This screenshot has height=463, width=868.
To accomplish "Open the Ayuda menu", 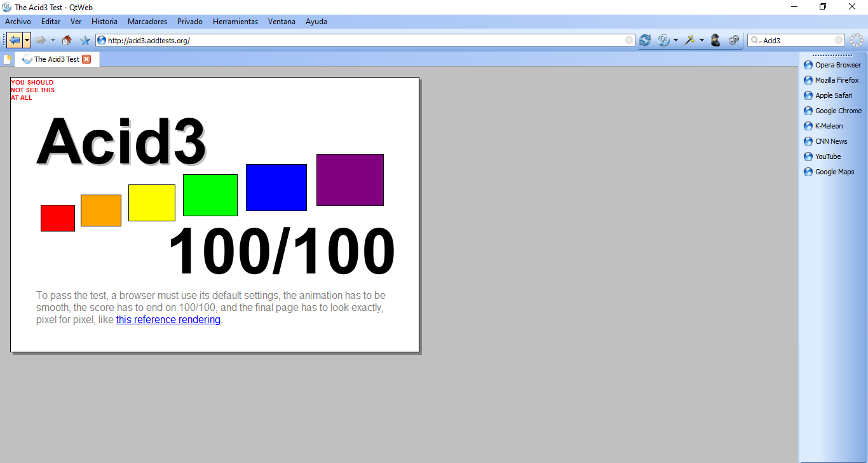I will (316, 22).
